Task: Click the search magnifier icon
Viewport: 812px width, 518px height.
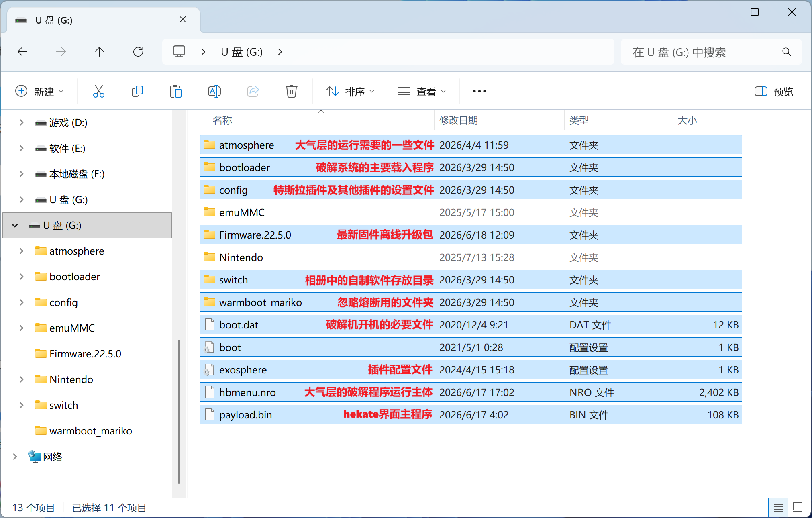Action: 786,52
